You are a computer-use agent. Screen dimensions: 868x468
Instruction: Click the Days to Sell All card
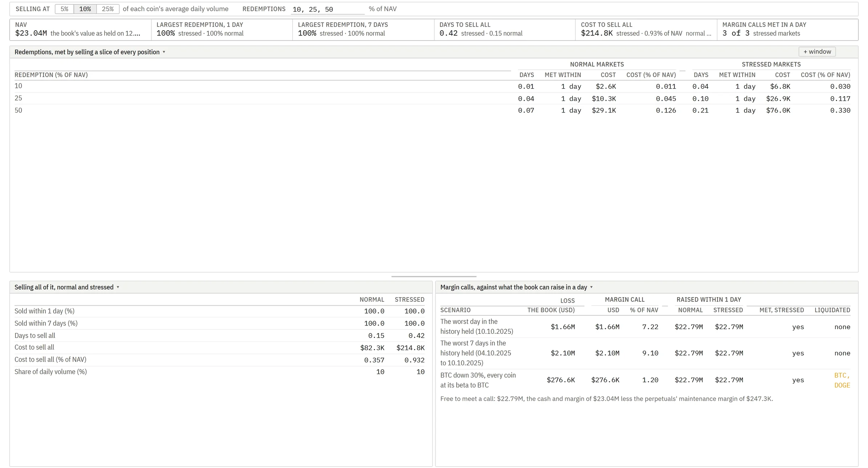tap(505, 30)
